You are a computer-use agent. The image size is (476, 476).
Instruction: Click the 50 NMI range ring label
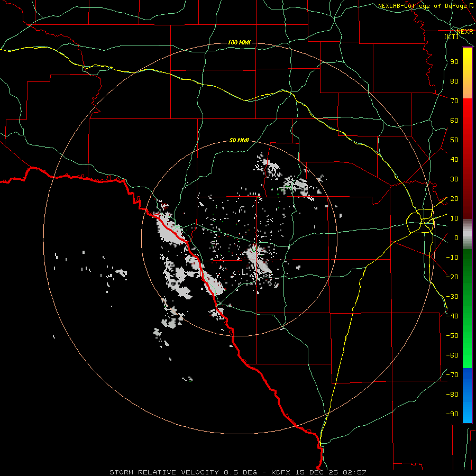[x=239, y=140]
